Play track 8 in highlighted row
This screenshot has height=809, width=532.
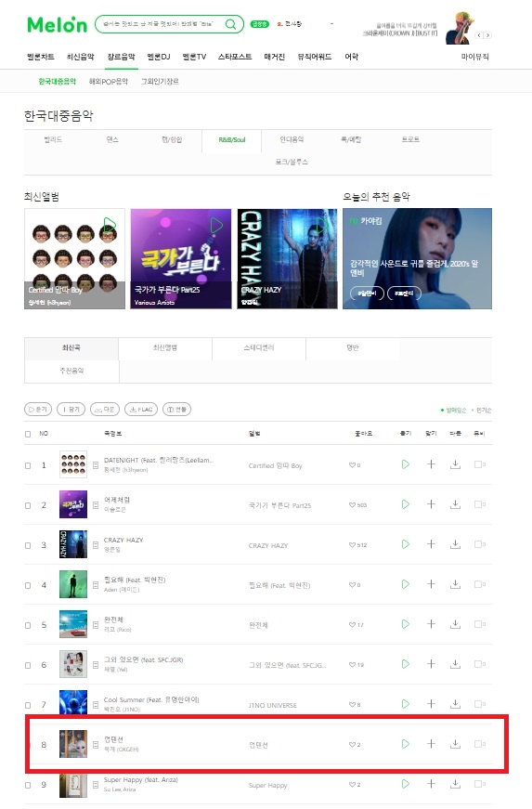pos(406,744)
